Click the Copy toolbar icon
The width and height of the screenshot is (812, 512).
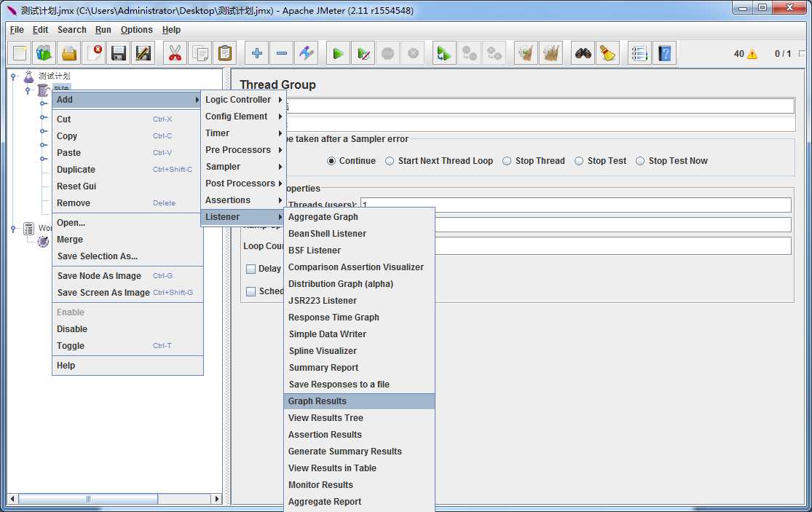click(x=200, y=53)
